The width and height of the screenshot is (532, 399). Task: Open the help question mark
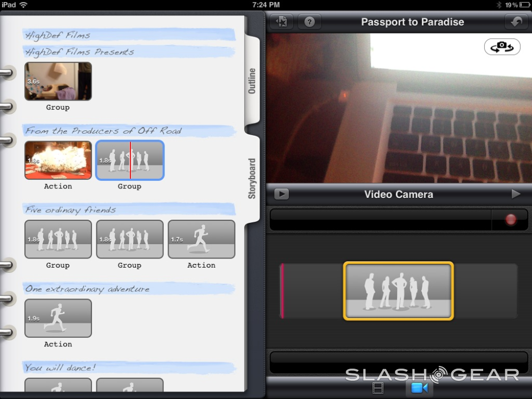309,22
